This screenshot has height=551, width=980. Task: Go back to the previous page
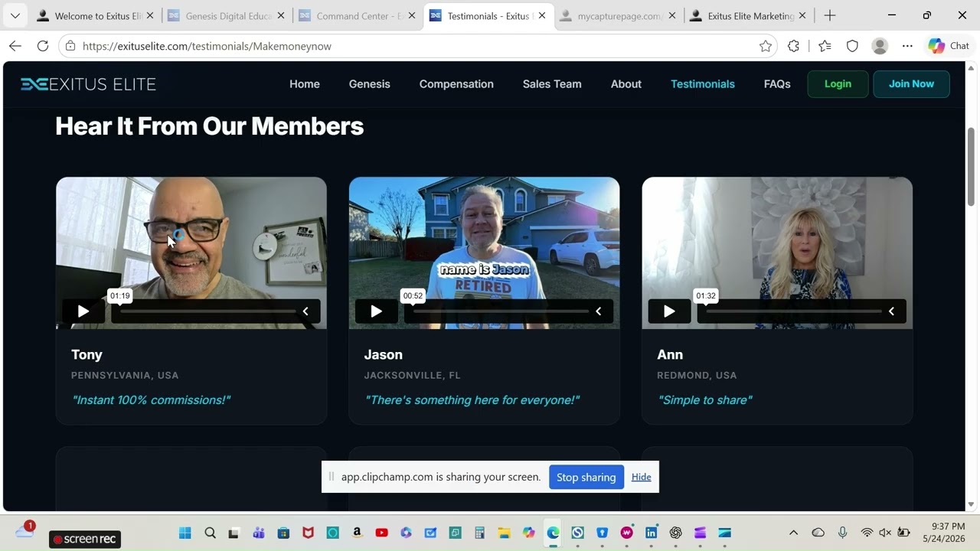tap(15, 46)
